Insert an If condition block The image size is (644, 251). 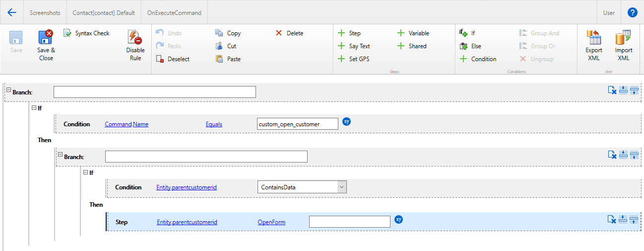(x=467, y=33)
